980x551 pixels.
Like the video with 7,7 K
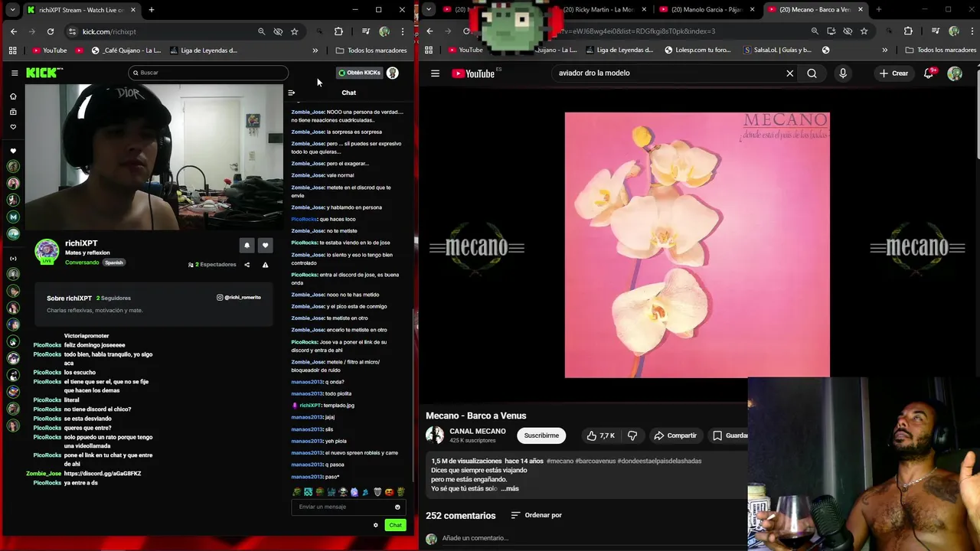[x=601, y=435]
